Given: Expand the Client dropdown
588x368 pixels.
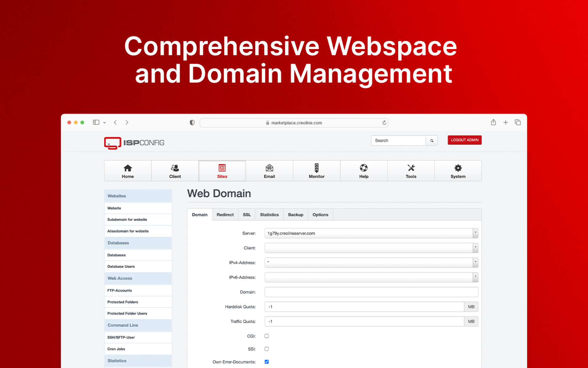Looking at the screenshot, I should (x=475, y=248).
